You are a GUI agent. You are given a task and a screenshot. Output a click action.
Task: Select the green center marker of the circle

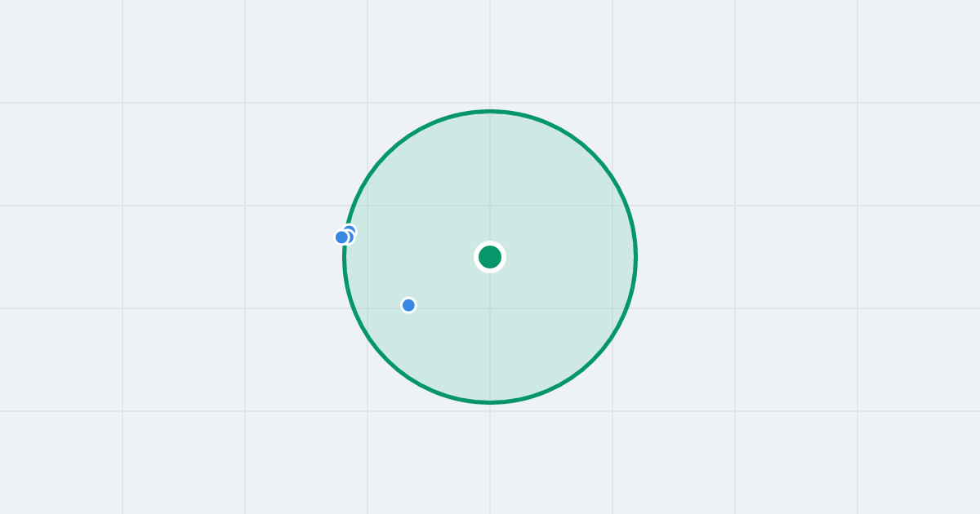tap(490, 257)
